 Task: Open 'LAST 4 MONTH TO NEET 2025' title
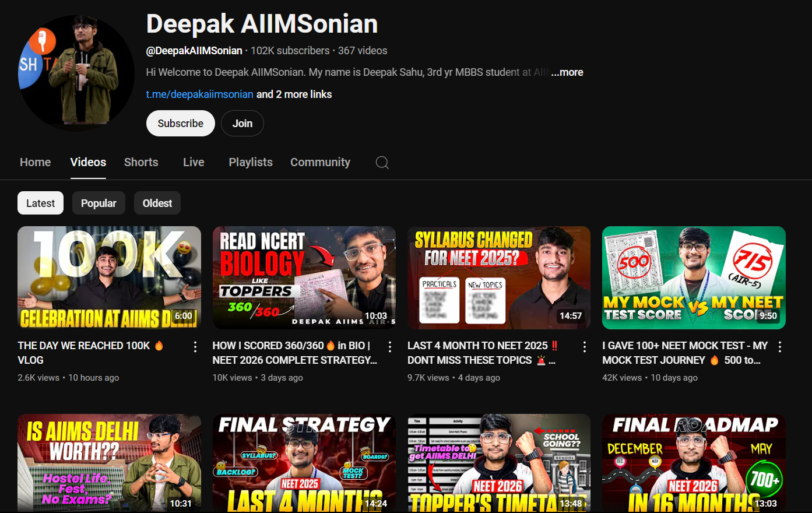point(483,353)
